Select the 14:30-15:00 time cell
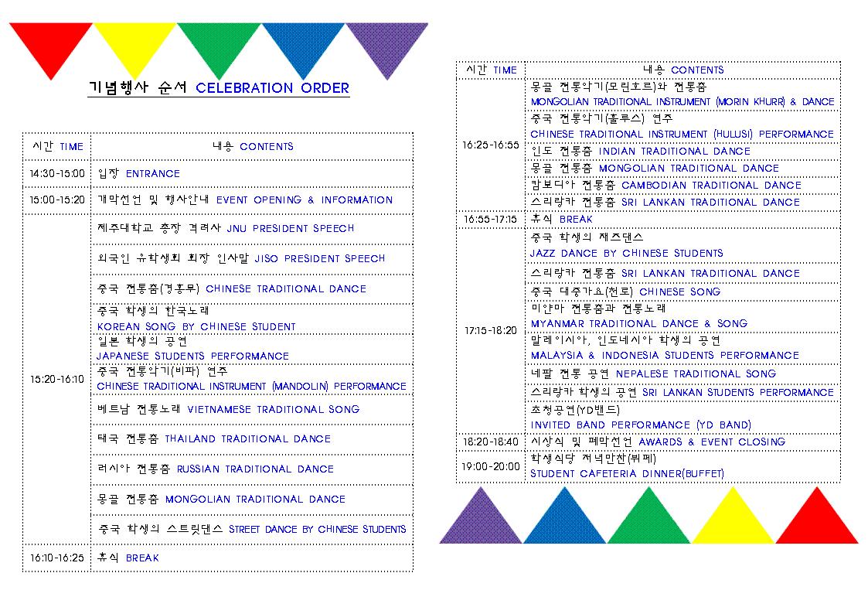This screenshot has height=614, width=868. (x=57, y=173)
